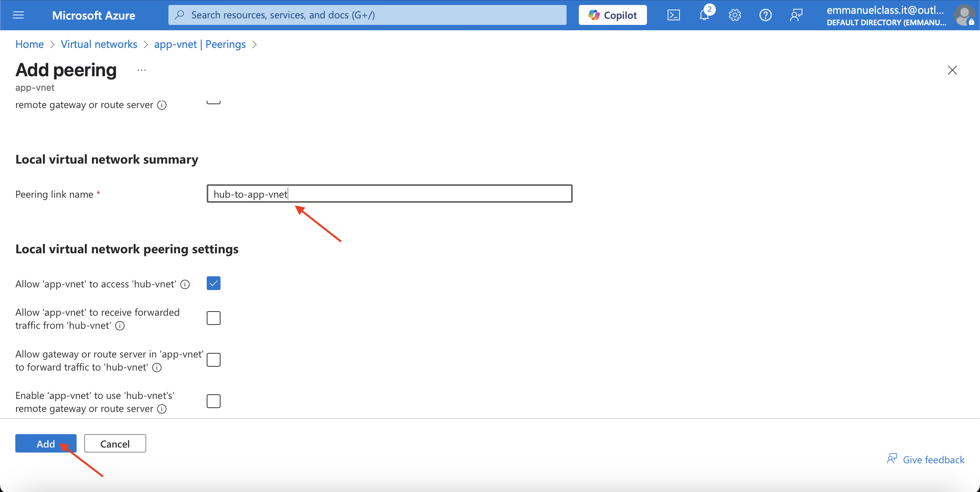Open Help question mark icon
The width and height of the screenshot is (980, 492).
[x=766, y=15]
